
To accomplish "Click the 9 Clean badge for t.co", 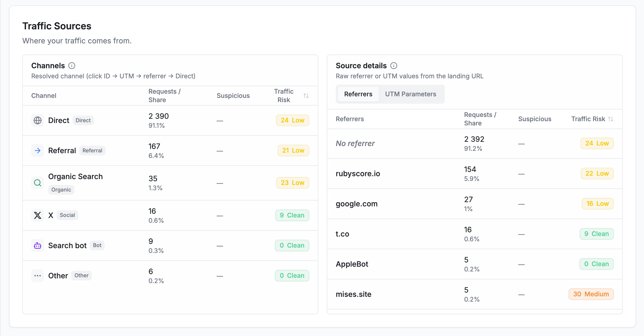I will click(x=597, y=234).
